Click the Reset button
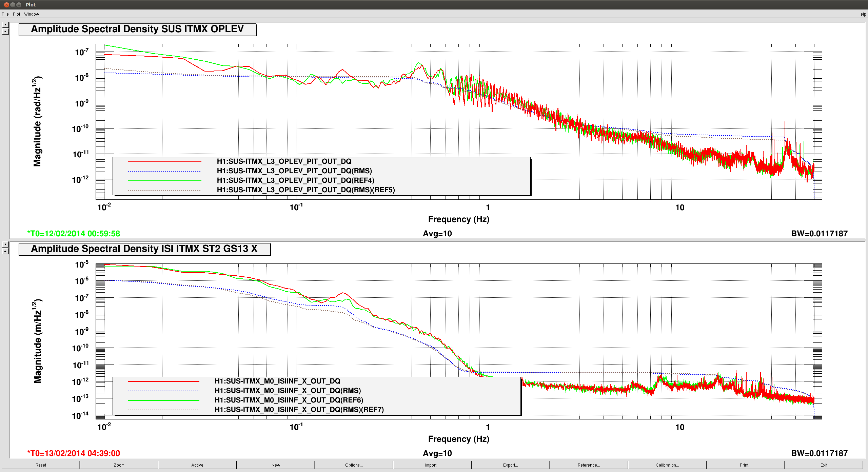Viewport: 868px width, 472px height. (41, 465)
